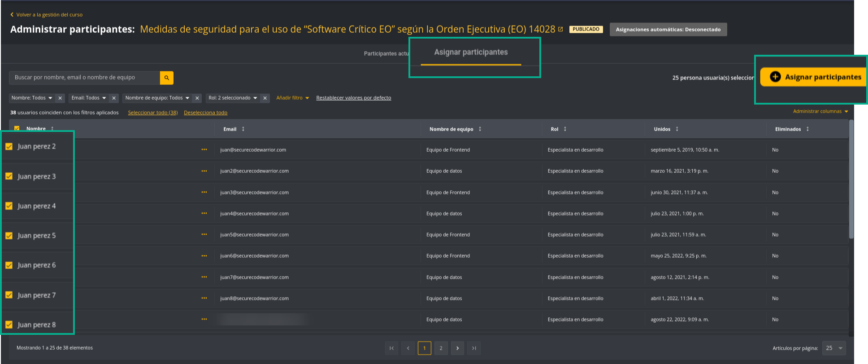Open external link icon beside course title

[560, 29]
